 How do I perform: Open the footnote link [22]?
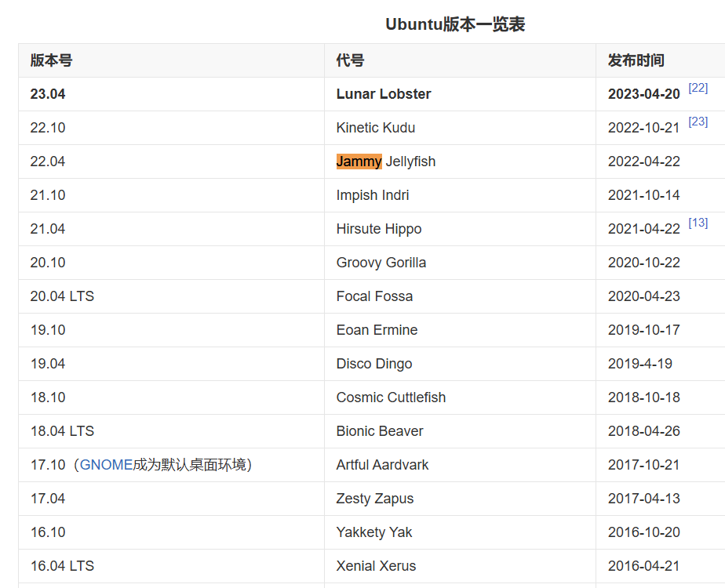pos(698,88)
